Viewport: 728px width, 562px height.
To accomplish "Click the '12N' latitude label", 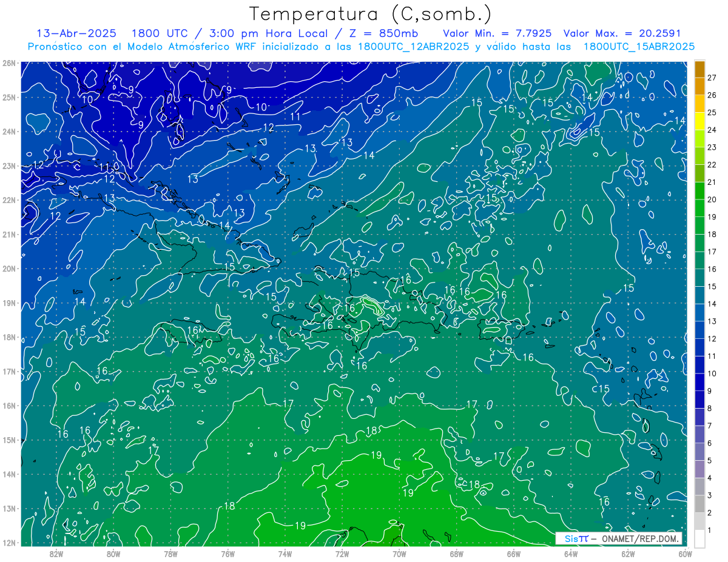I will point(8,543).
